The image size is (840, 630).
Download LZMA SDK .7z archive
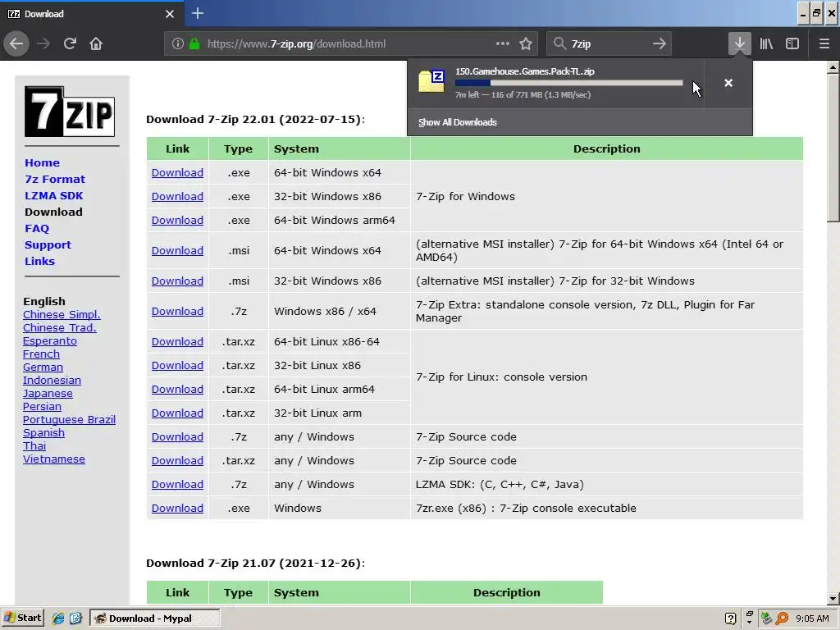pos(177,484)
